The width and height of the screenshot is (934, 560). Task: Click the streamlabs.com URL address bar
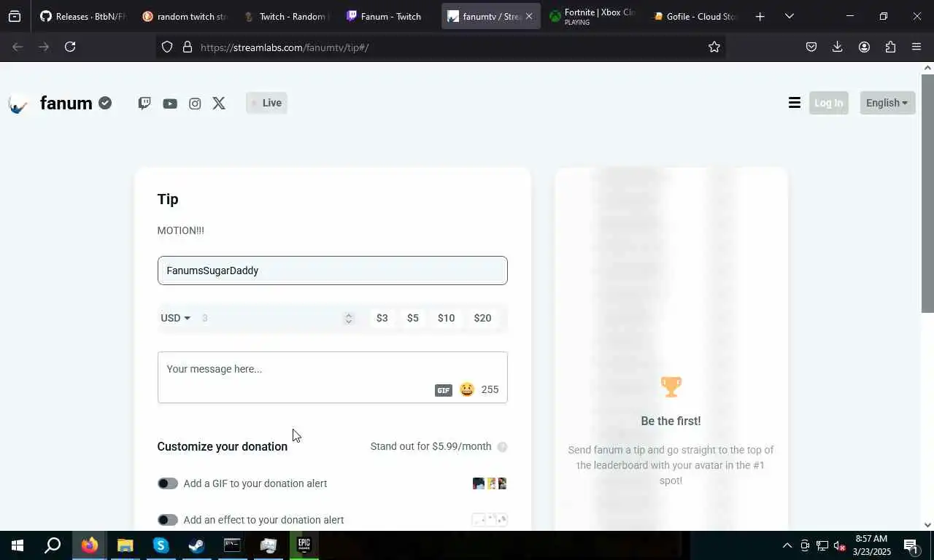click(441, 47)
